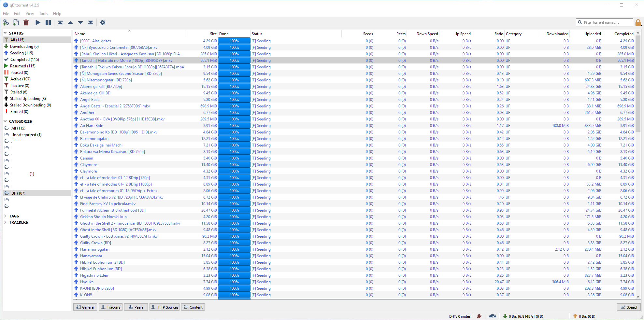Viewport: 644px width, 320px height.
Task: Click the Add torrent link icon
Action: (x=6, y=22)
